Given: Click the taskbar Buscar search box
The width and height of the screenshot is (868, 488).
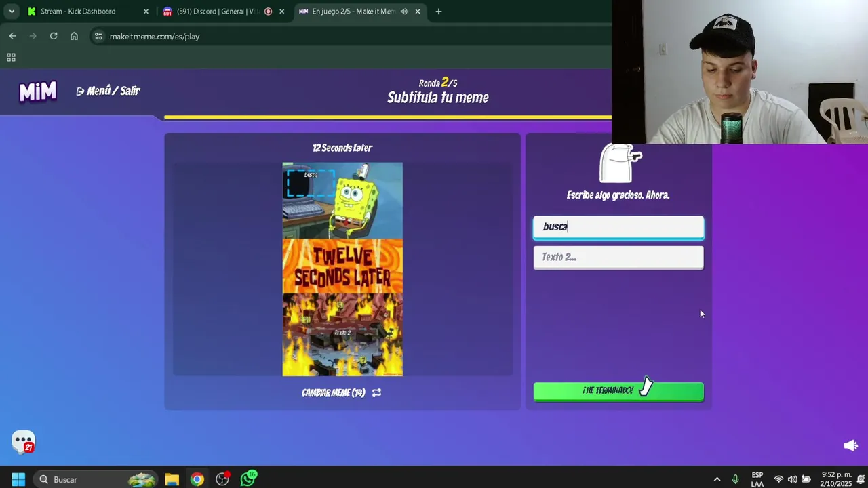Looking at the screenshot, I should pyautogui.click(x=95, y=479).
